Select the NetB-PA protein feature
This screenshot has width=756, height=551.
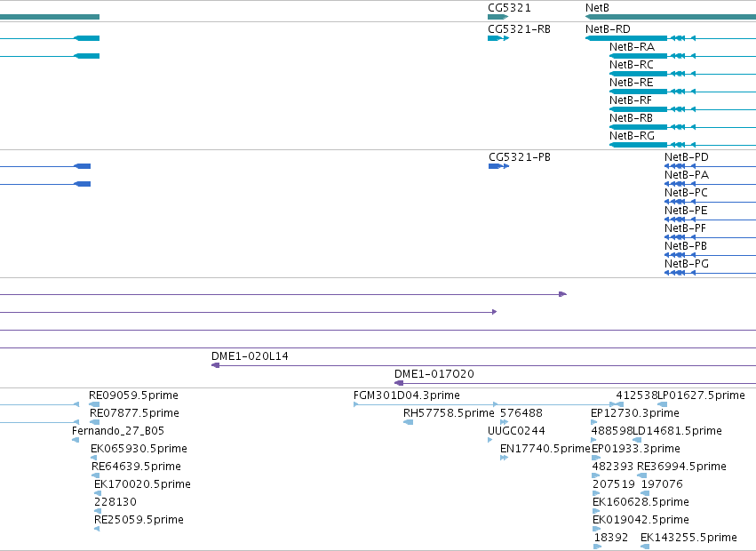point(710,184)
